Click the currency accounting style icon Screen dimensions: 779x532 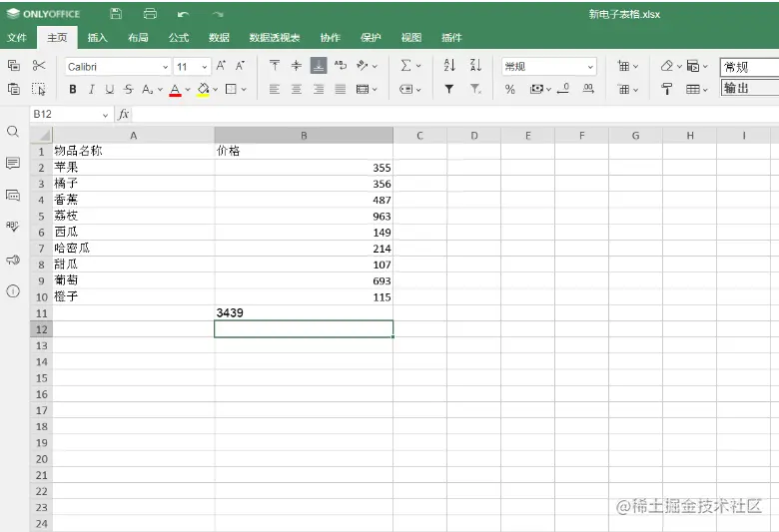pos(536,90)
